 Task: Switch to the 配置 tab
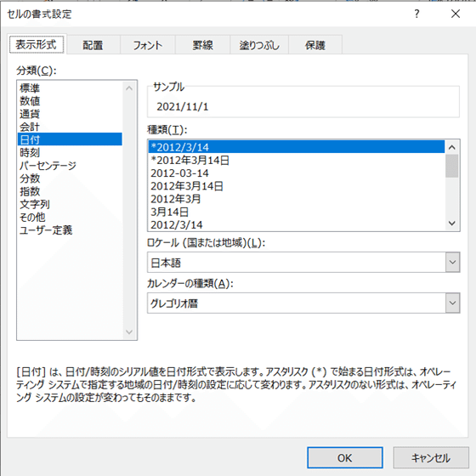tap(93, 45)
